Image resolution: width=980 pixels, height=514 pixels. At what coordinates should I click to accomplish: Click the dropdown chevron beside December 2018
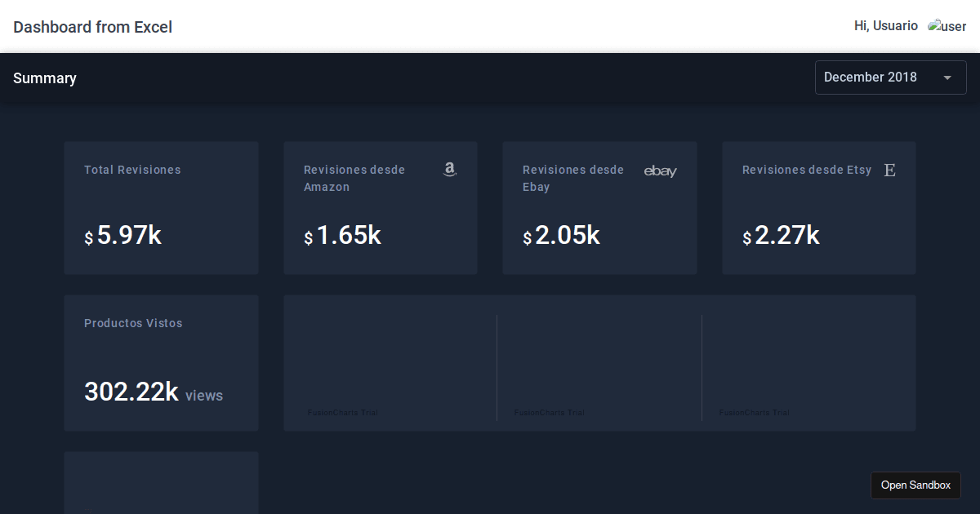click(947, 78)
